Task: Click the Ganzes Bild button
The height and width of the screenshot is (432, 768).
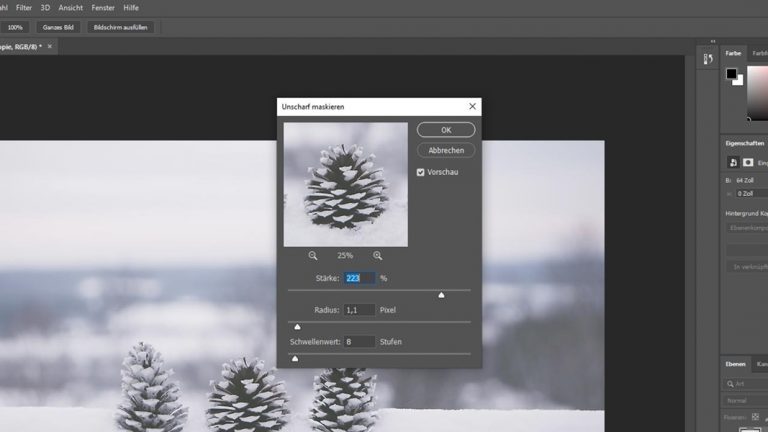Action: click(x=59, y=27)
